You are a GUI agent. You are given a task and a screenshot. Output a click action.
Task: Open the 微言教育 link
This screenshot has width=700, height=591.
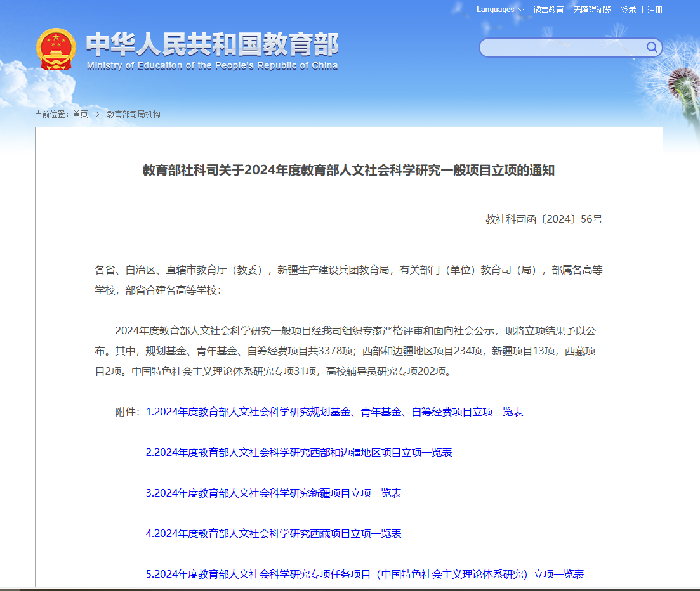click(x=548, y=10)
